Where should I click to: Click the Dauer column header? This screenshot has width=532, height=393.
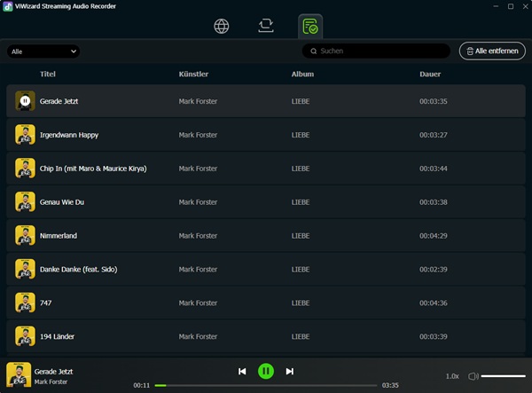click(x=430, y=74)
